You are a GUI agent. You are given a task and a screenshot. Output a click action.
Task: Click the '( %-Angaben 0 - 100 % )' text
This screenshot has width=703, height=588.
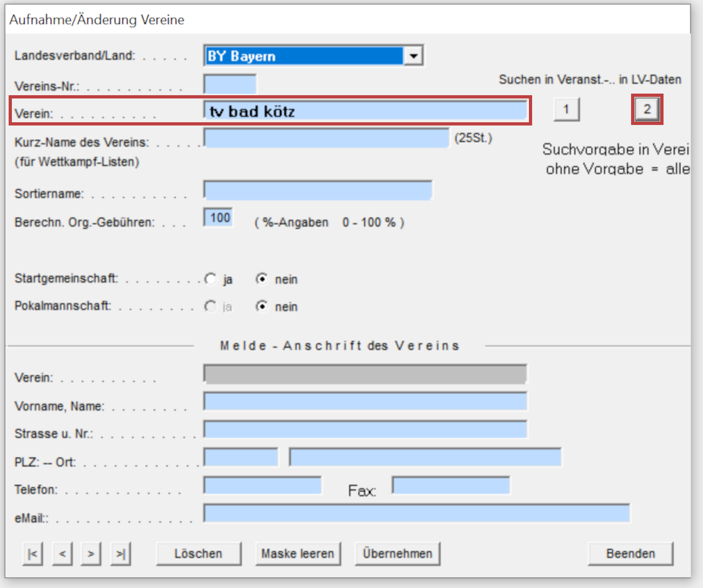[329, 222]
